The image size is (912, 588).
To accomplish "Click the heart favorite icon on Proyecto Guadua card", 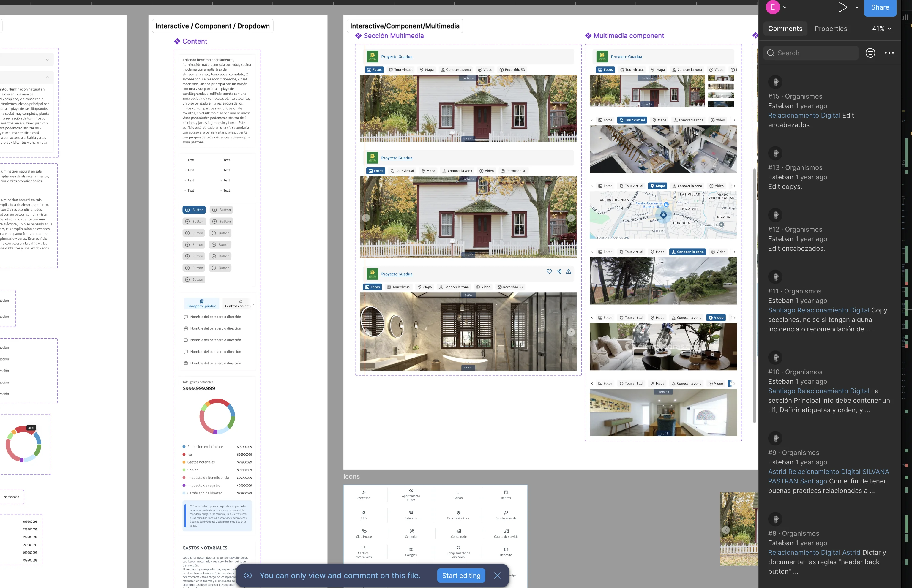I will [549, 271].
